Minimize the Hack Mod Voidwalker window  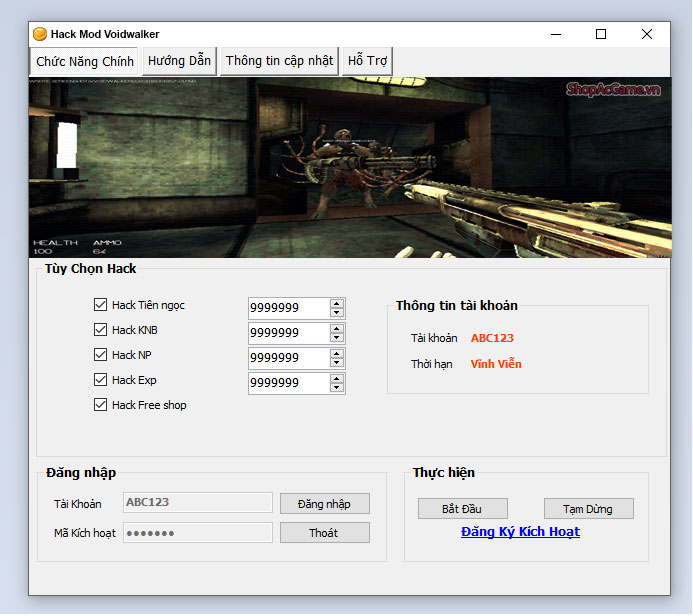556,34
